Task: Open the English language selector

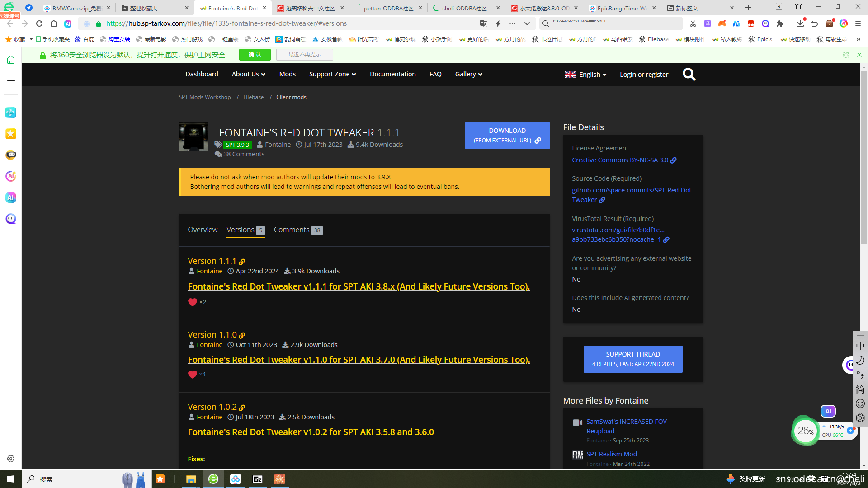Action: point(585,75)
